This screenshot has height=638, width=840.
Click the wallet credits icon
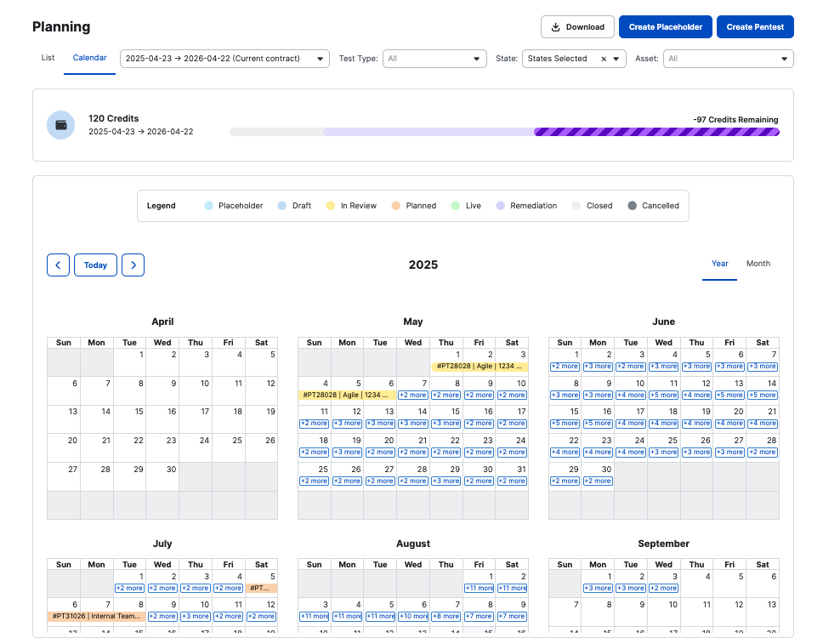pyautogui.click(x=61, y=125)
